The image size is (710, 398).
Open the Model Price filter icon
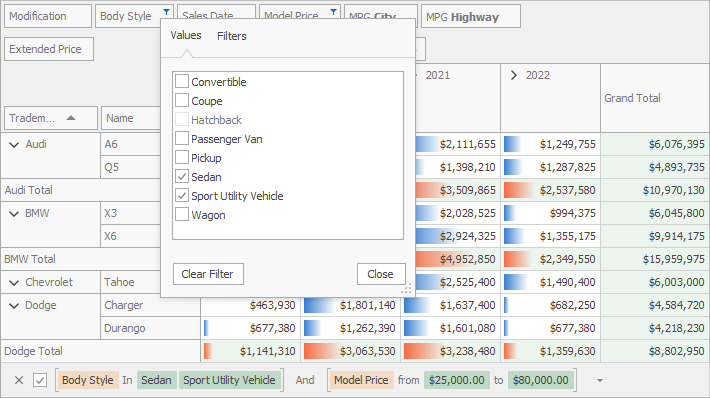[x=333, y=12]
